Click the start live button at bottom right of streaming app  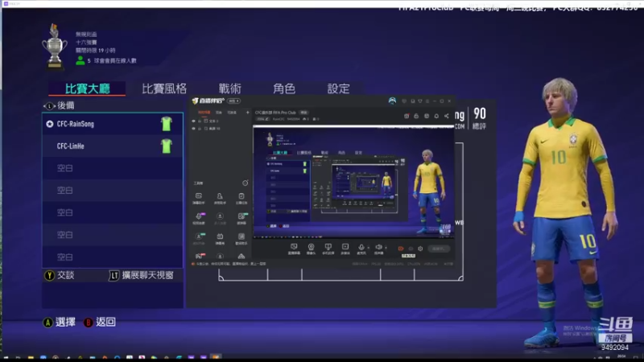(439, 249)
